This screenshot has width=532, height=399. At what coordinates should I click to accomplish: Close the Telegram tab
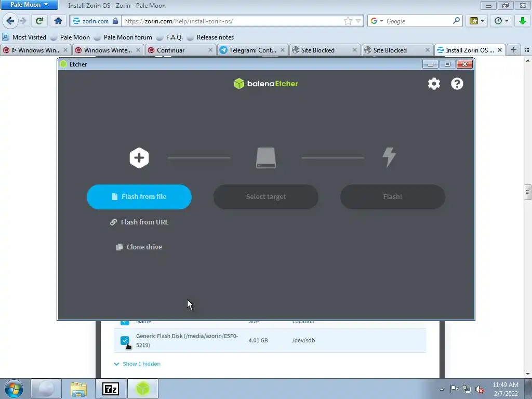point(283,50)
